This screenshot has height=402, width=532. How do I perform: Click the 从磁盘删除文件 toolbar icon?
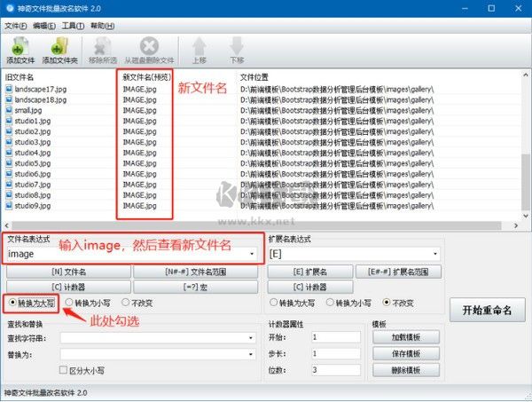[149, 46]
